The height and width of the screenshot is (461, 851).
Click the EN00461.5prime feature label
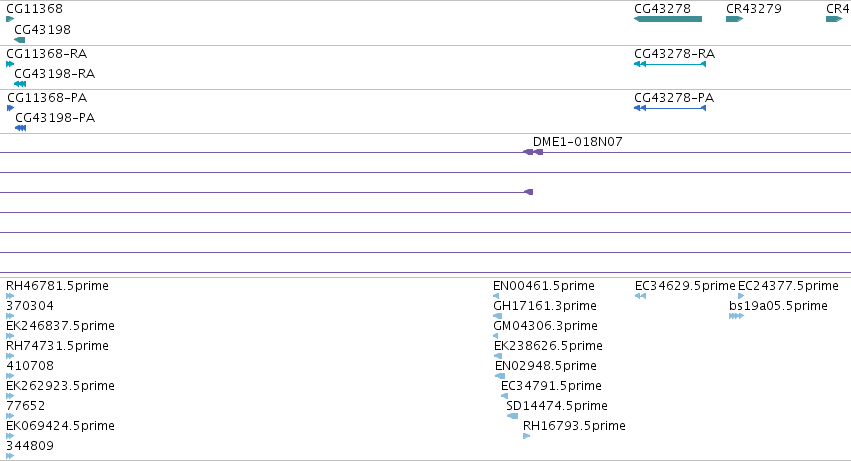543,286
